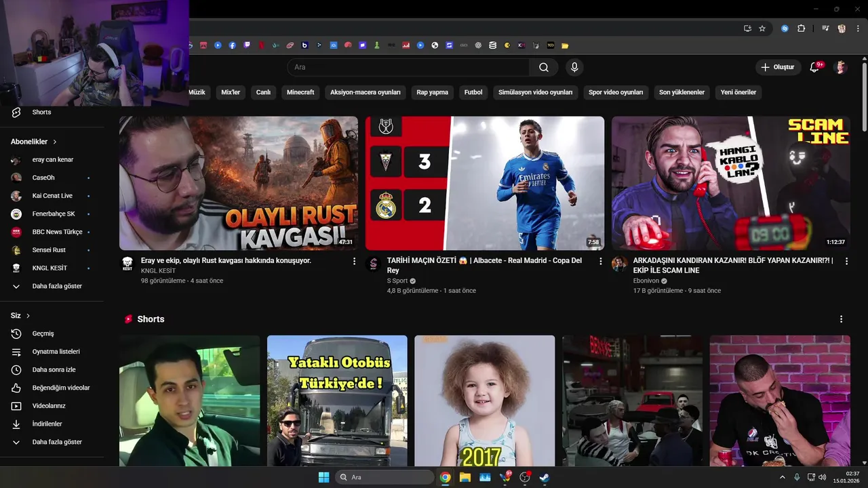Open more options for Rust kavgası video
The height and width of the screenshot is (488, 868).
(x=354, y=261)
